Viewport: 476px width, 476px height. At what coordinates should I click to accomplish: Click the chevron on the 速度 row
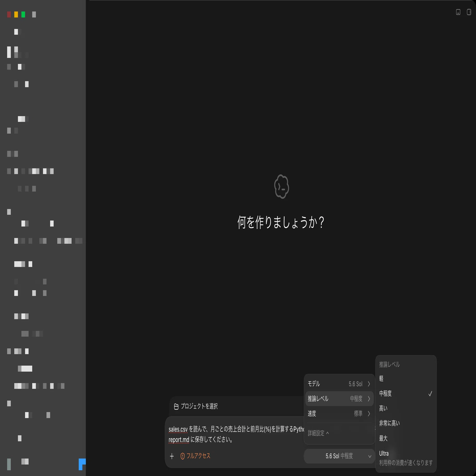(369, 414)
